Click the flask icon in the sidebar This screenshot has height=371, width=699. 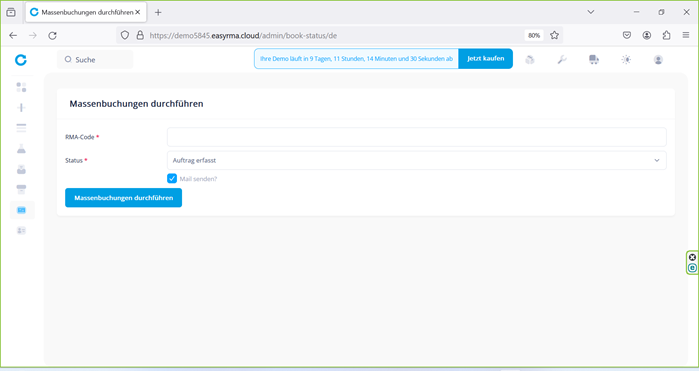21,149
